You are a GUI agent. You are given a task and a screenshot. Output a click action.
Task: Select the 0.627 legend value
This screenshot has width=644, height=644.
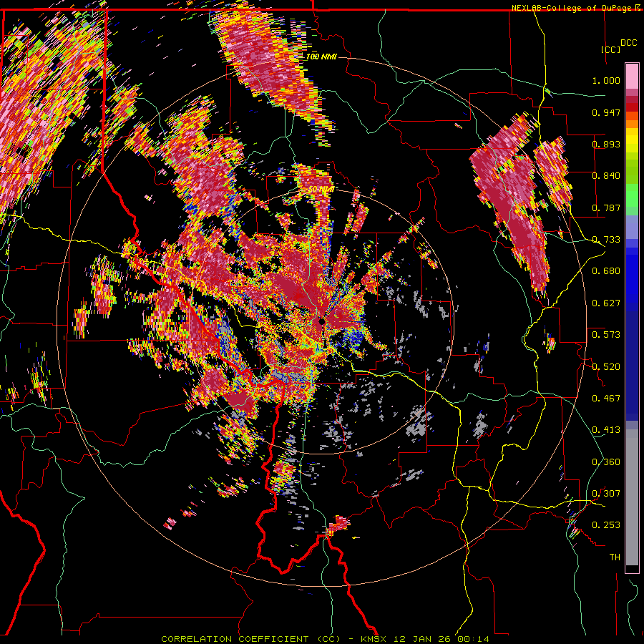606,303
